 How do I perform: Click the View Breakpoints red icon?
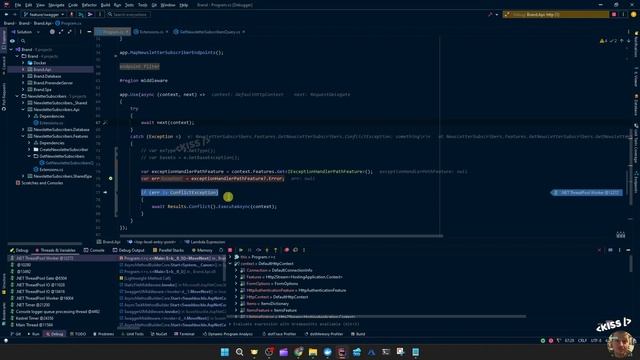pos(287,250)
